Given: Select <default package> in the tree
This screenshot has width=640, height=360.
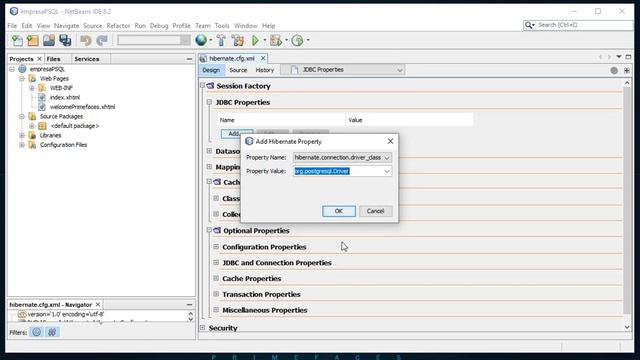Looking at the screenshot, I should [74, 126].
